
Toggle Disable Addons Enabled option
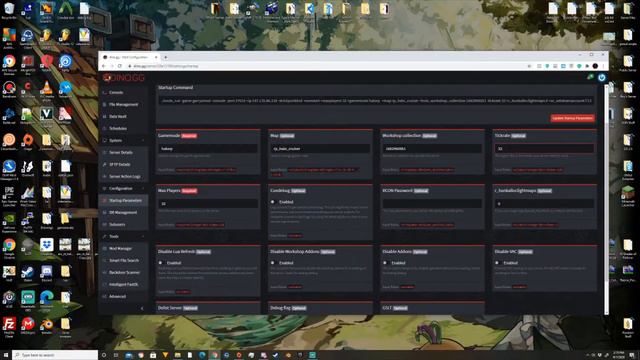(385, 263)
